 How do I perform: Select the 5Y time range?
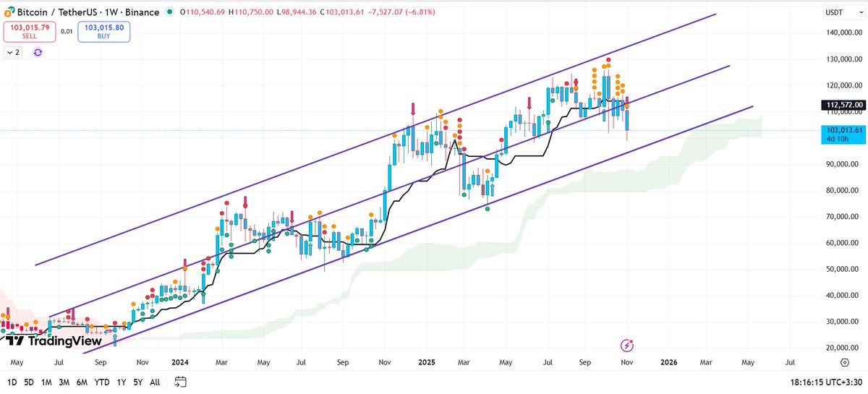137,382
